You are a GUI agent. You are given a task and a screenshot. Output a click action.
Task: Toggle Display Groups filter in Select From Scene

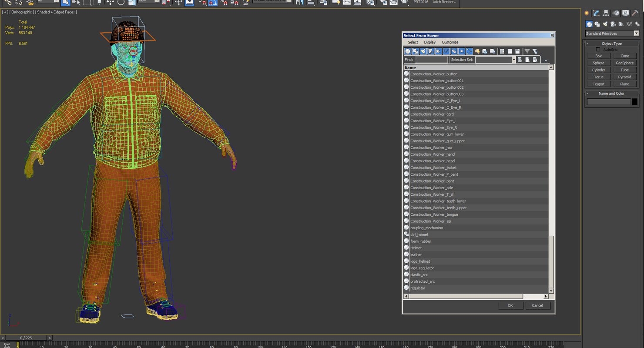click(x=454, y=51)
